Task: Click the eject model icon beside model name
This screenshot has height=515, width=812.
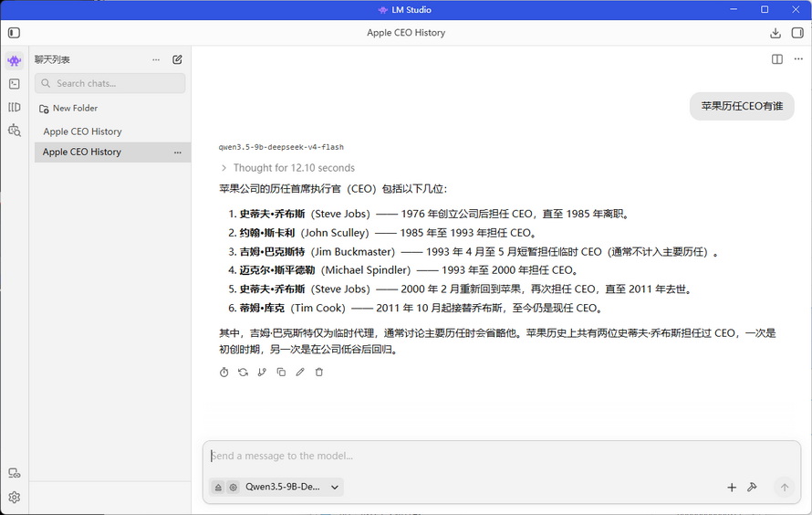Action: [218, 487]
